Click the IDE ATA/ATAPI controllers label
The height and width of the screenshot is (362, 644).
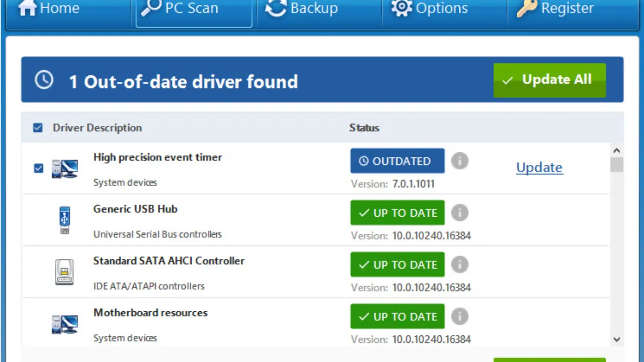click(149, 286)
